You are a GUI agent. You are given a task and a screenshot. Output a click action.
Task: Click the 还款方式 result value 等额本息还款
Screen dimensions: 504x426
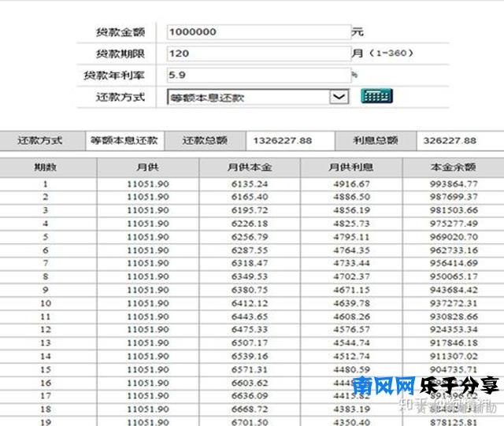(x=124, y=140)
